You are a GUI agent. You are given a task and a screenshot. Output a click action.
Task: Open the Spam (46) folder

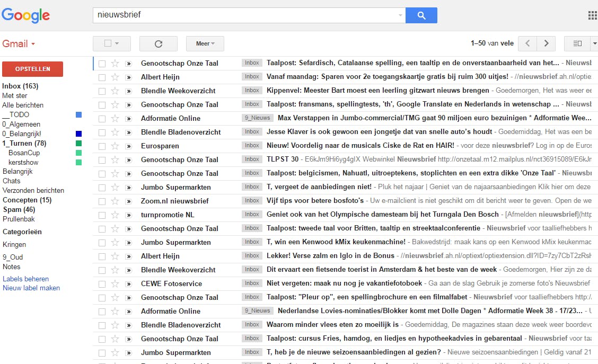(x=19, y=210)
